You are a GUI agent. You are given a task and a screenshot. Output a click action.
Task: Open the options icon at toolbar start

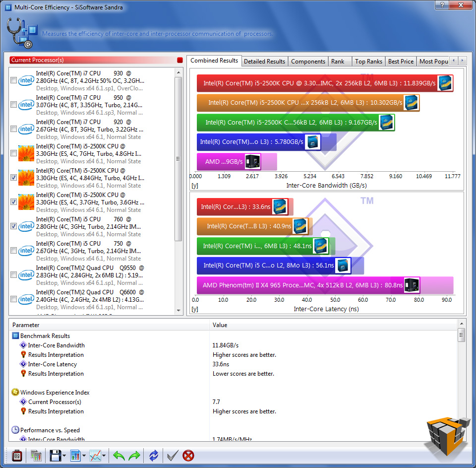coord(17,456)
